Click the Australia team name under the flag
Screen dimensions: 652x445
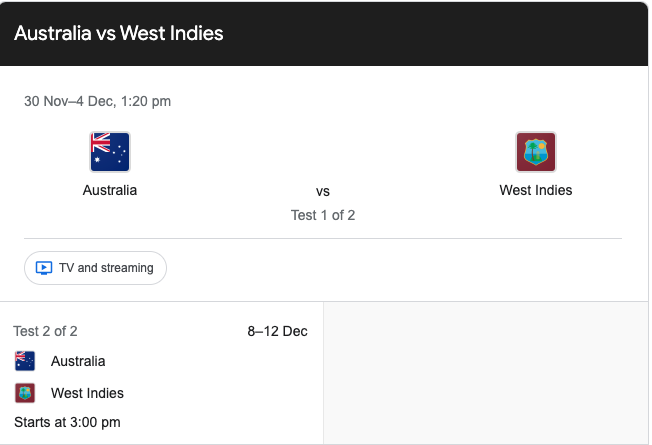(x=110, y=190)
